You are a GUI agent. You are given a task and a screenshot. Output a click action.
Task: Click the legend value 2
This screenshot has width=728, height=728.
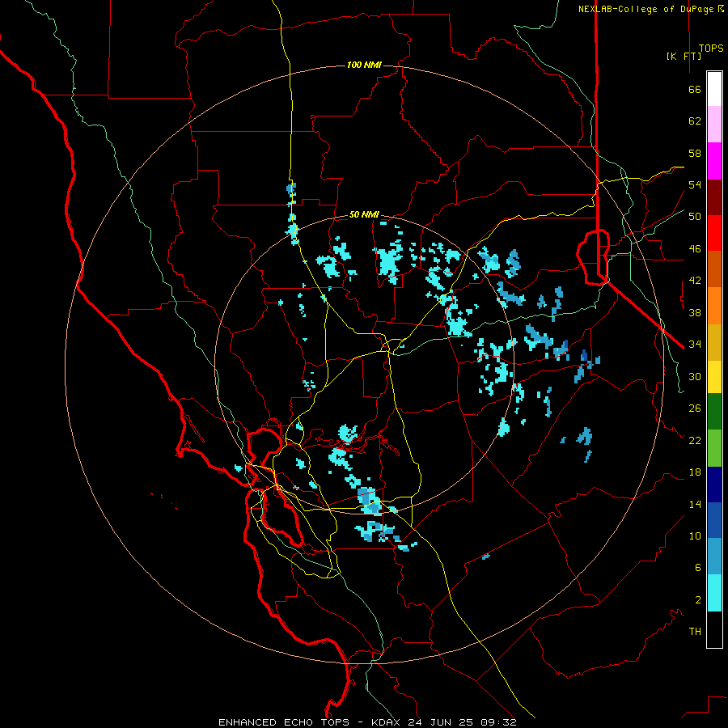pyautogui.click(x=698, y=599)
